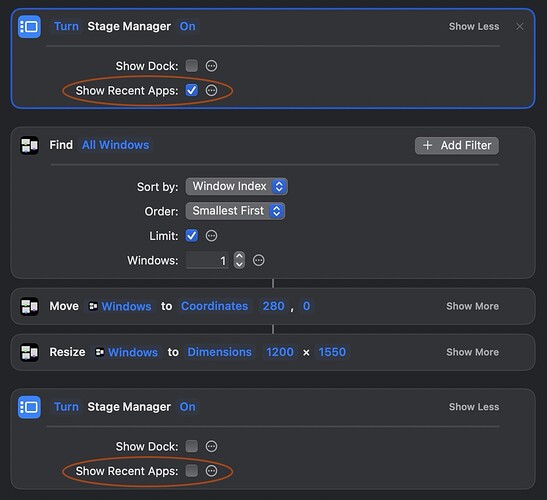Viewport: 547px width, 500px height.
Task: Click the Add Filter button
Action: 457,145
